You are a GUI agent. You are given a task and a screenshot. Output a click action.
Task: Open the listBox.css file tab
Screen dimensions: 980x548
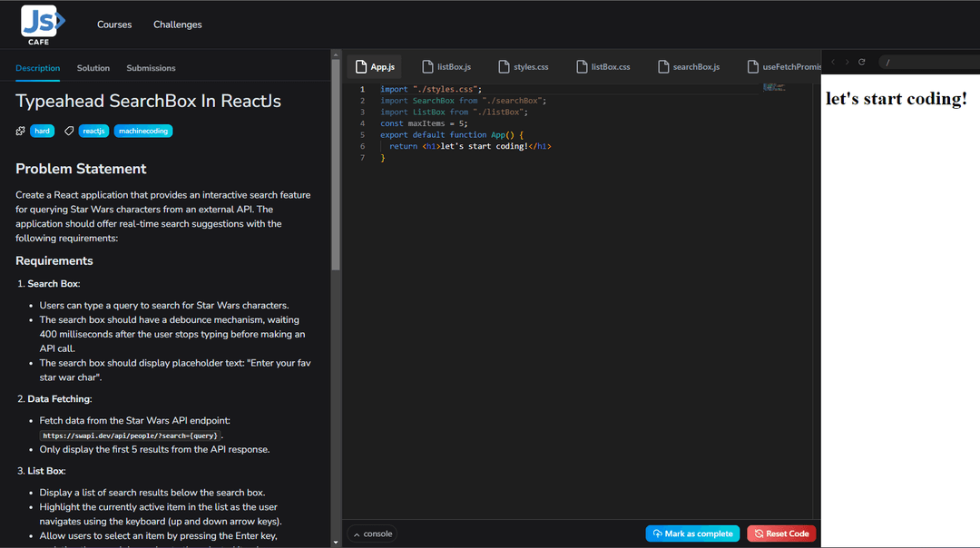603,67
